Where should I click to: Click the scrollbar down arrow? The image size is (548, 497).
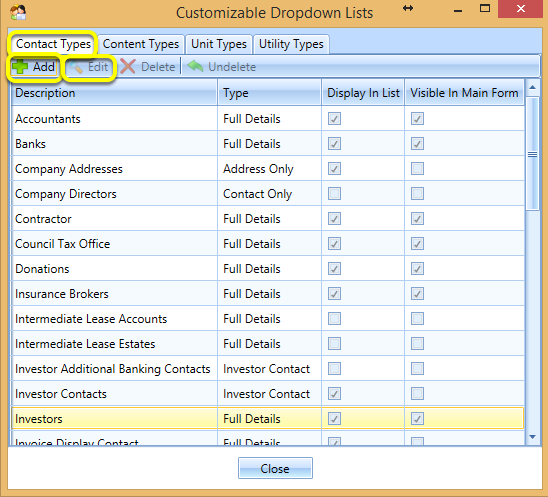[x=532, y=437]
